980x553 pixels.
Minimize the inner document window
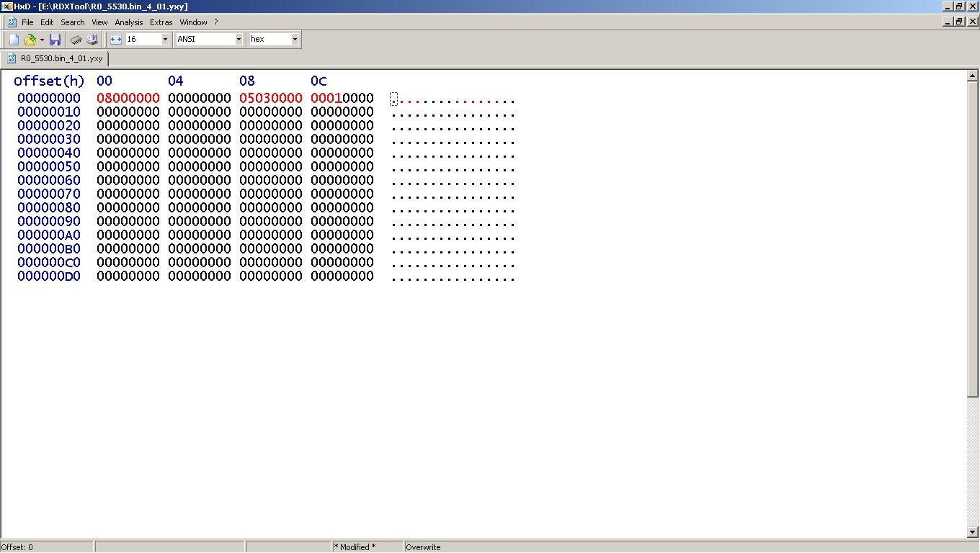pyautogui.click(x=947, y=22)
